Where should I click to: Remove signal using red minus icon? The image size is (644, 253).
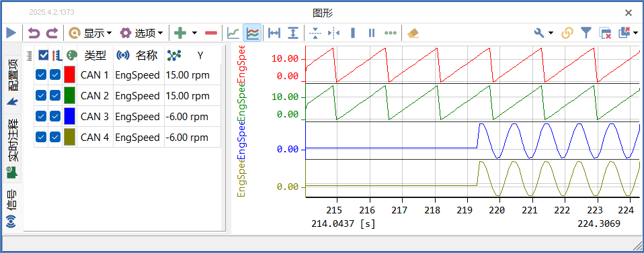(x=211, y=33)
